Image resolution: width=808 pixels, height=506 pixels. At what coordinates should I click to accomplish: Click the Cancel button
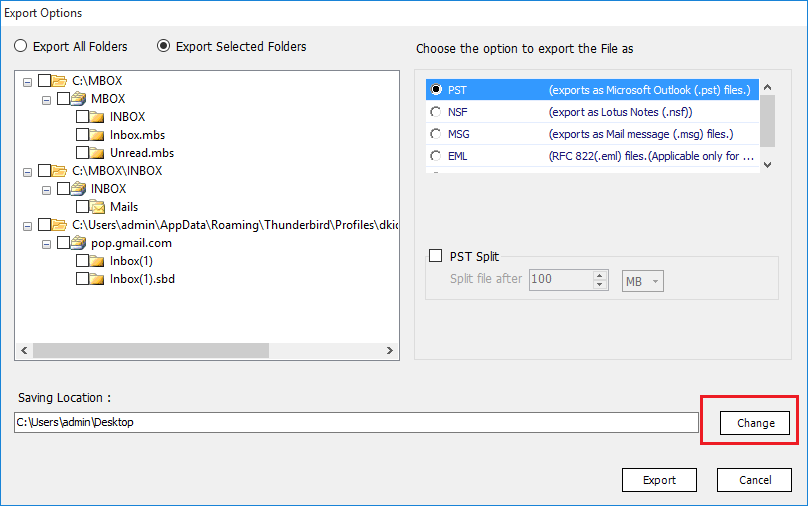pos(754,480)
